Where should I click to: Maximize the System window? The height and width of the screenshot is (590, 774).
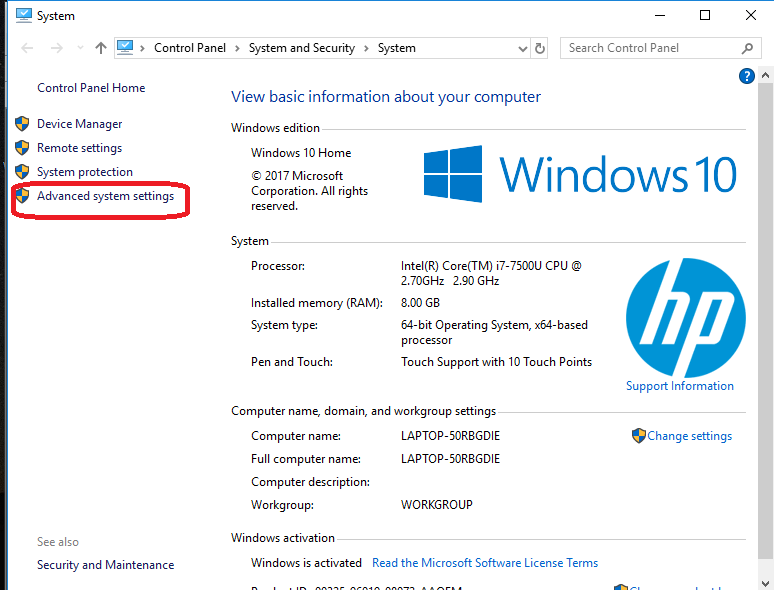[705, 15]
